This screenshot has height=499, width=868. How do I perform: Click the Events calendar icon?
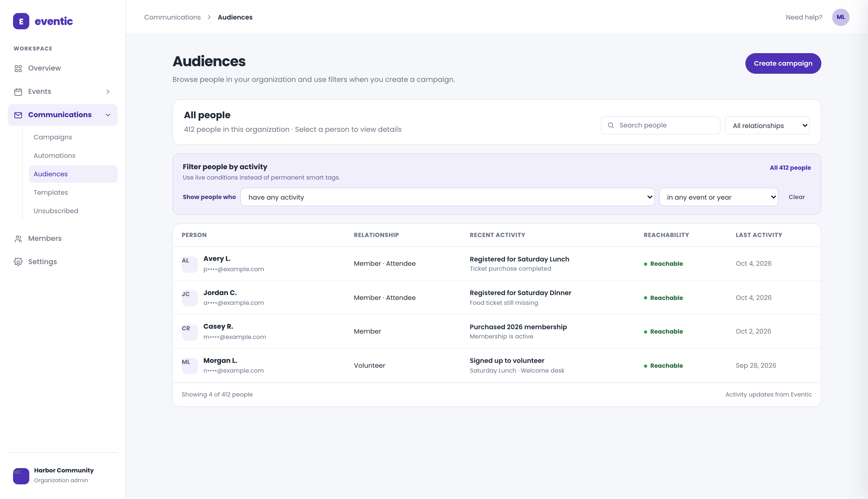(x=18, y=92)
